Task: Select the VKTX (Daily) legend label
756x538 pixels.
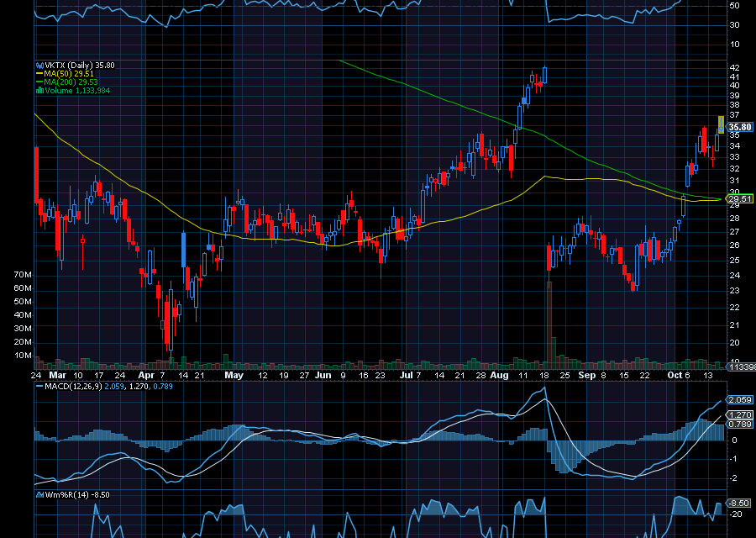Action: [67, 66]
